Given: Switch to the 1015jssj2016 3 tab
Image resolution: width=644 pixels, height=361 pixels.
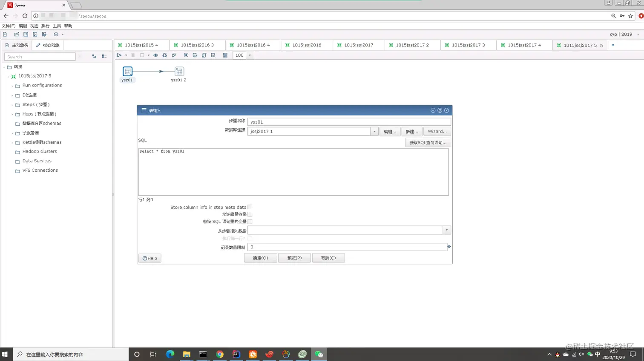Looking at the screenshot, I should pyautogui.click(x=197, y=45).
